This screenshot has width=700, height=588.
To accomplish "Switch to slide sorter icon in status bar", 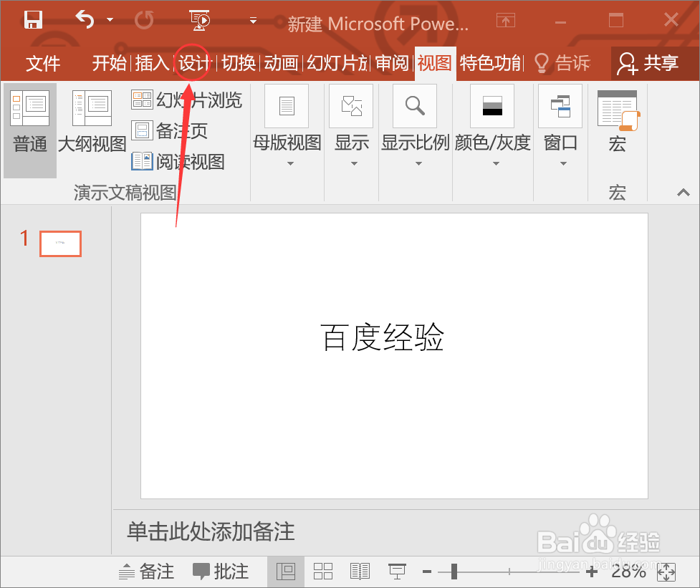I will (322, 572).
